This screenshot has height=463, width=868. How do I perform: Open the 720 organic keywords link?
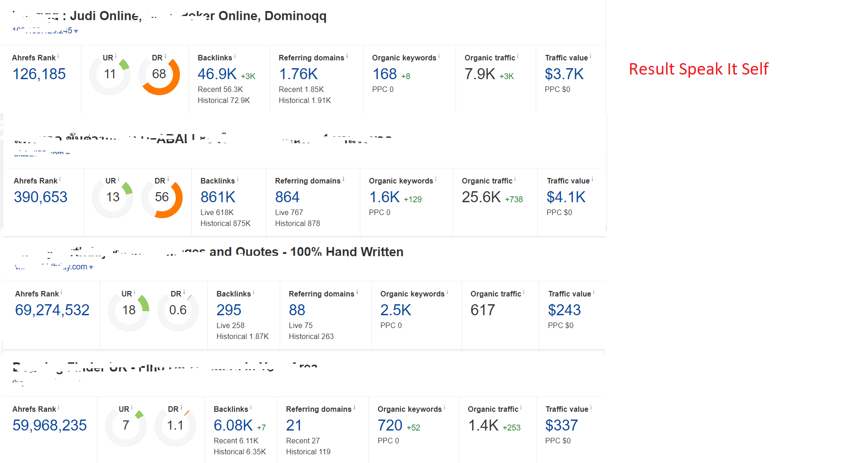click(389, 425)
